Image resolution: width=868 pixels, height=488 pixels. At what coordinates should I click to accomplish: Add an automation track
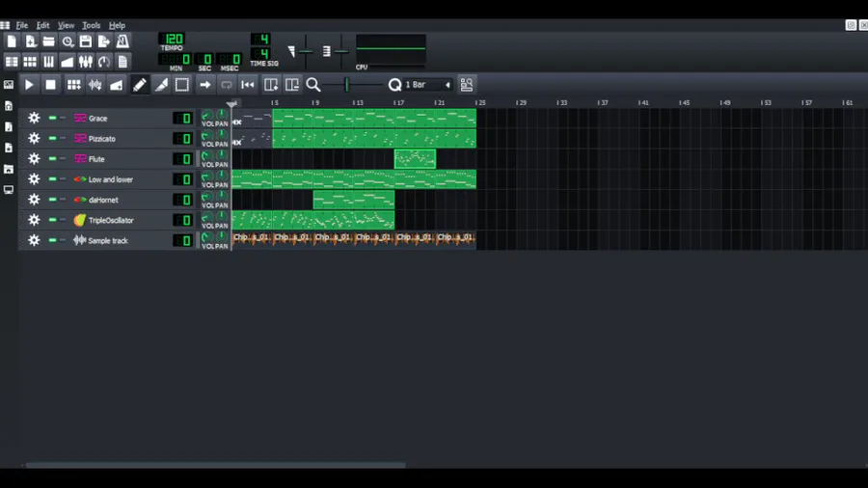click(x=117, y=85)
